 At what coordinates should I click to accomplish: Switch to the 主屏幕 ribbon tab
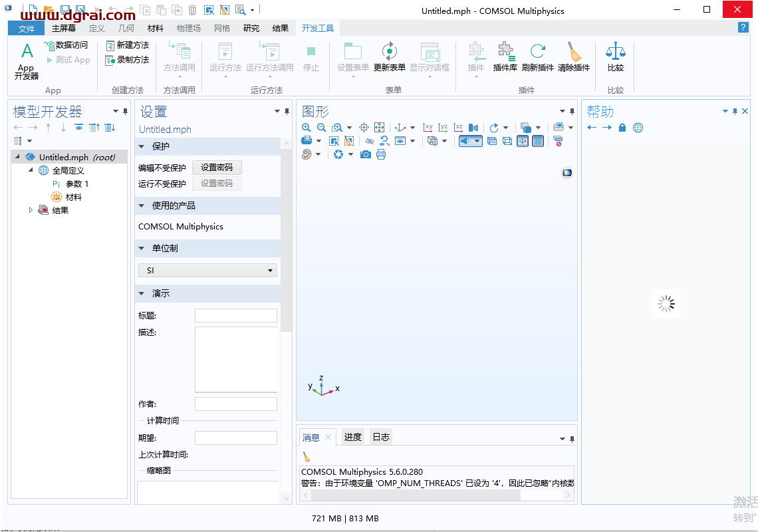64,29
